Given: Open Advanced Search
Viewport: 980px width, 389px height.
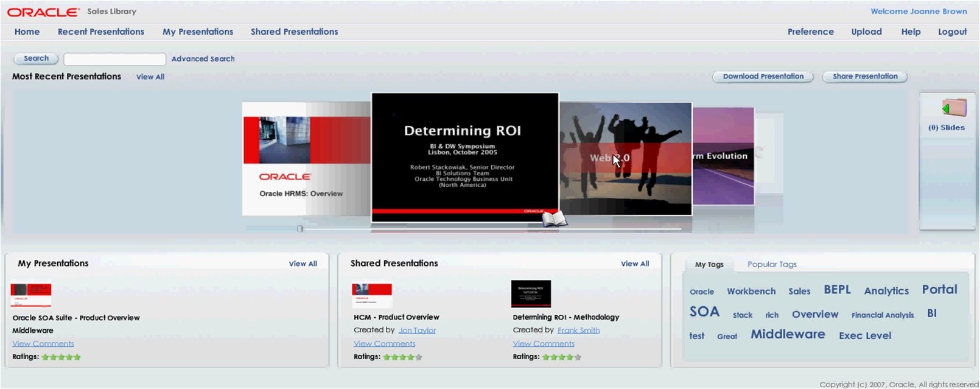Looking at the screenshot, I should (203, 59).
